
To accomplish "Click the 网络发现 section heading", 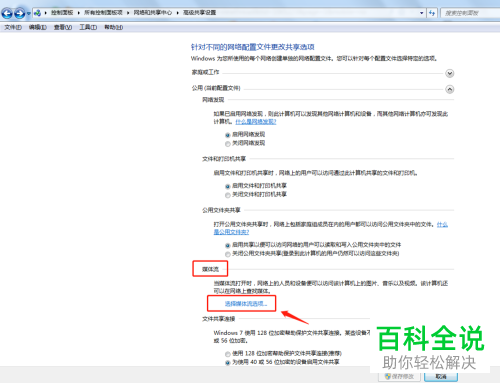I will click(x=213, y=100).
